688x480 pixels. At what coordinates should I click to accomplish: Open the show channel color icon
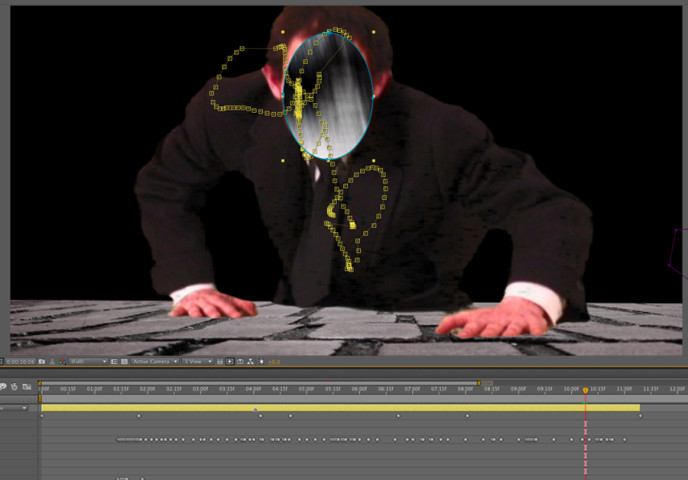click(x=62, y=361)
